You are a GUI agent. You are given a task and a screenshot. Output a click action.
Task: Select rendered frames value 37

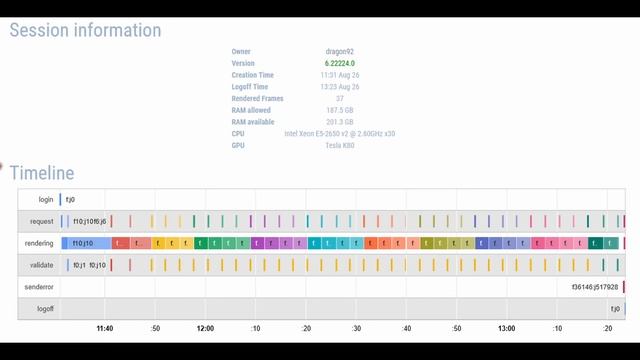coord(340,98)
